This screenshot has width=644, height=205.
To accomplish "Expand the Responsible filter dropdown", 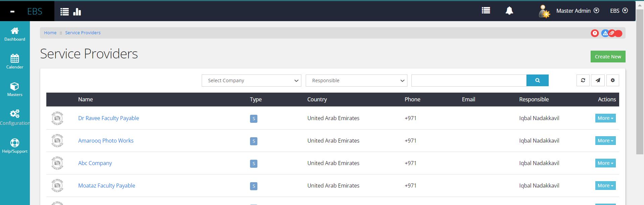I will [x=356, y=81].
